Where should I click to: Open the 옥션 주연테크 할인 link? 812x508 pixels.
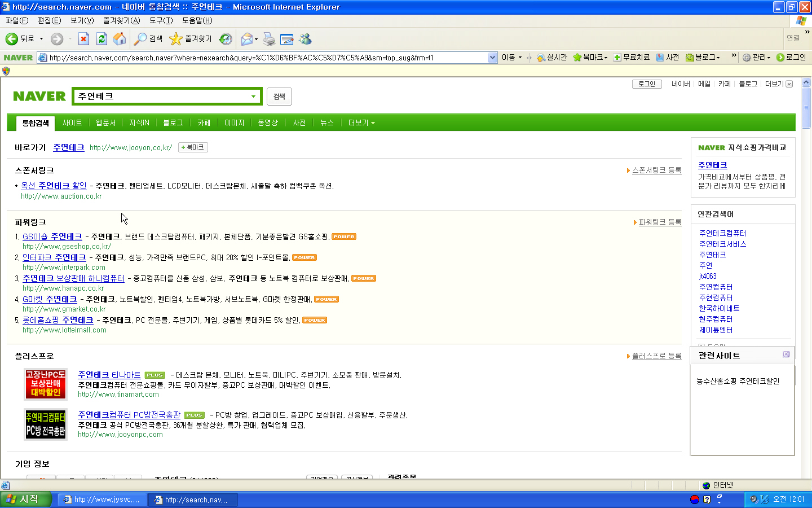tap(54, 186)
